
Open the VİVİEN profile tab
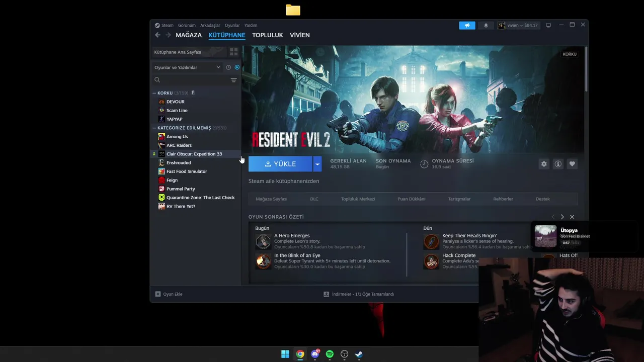tap(300, 35)
